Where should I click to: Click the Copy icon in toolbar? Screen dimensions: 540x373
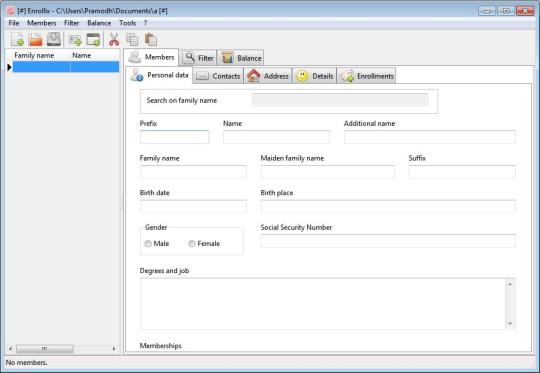[132, 40]
